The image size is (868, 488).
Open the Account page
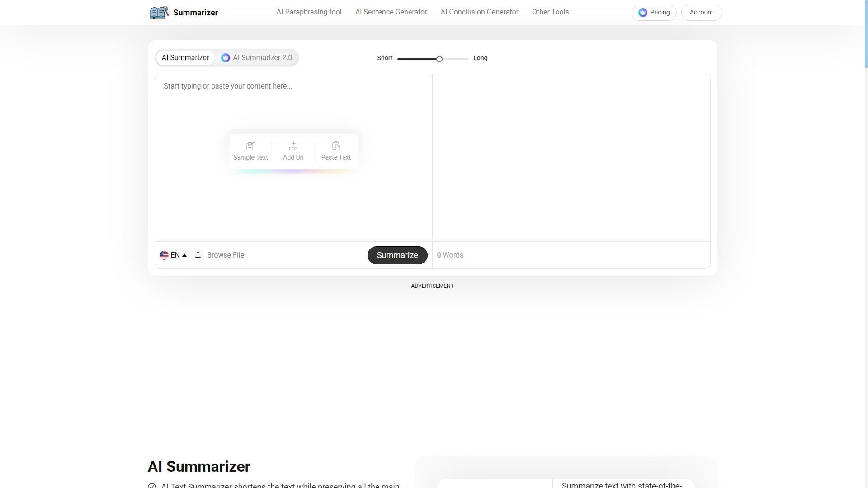701,12
